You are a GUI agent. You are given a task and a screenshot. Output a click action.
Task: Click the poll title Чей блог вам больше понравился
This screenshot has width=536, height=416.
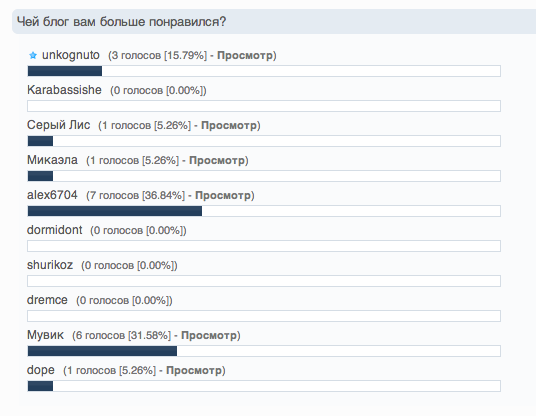click(121, 22)
